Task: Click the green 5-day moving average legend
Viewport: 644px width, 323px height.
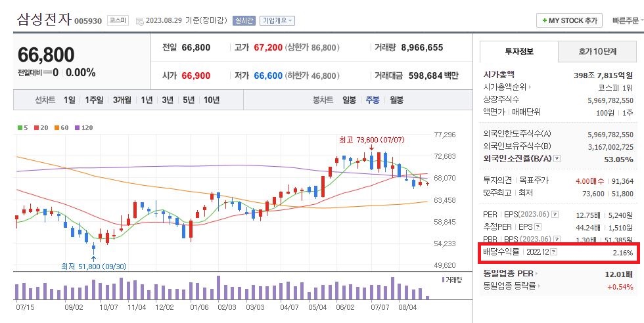Action: (x=23, y=127)
